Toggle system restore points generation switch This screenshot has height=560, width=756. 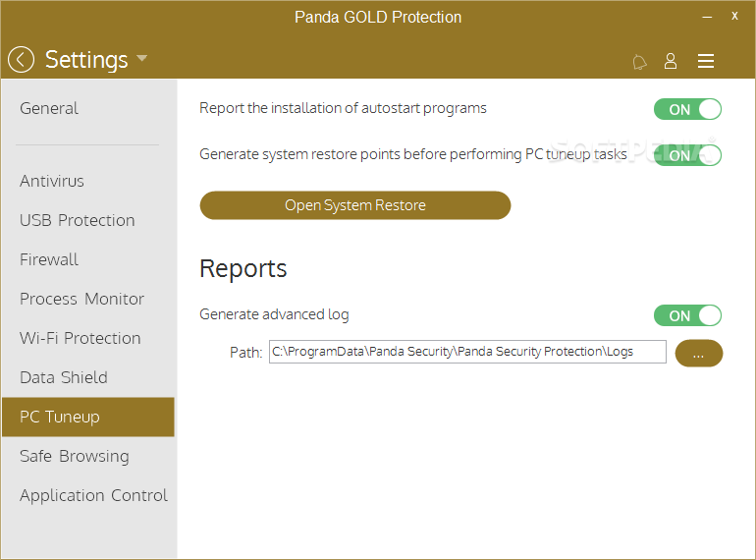pyautogui.click(x=687, y=155)
